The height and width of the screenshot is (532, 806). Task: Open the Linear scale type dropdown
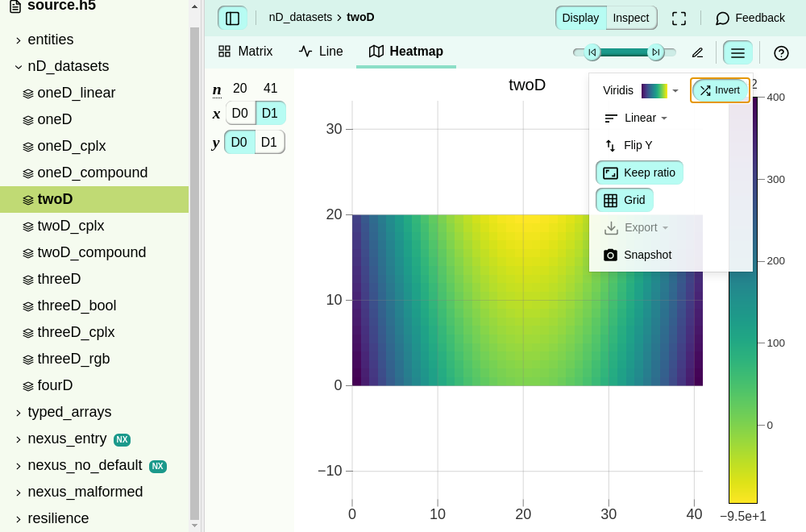tap(635, 118)
